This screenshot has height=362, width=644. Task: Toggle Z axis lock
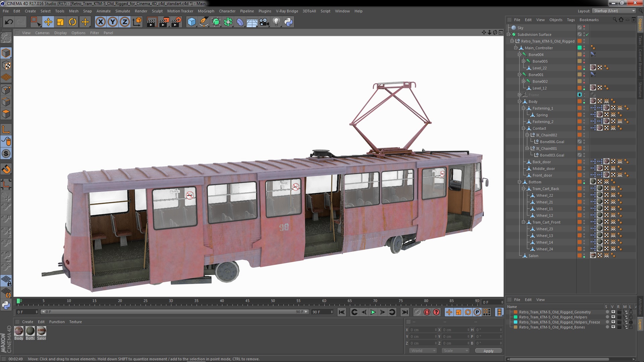point(125,22)
